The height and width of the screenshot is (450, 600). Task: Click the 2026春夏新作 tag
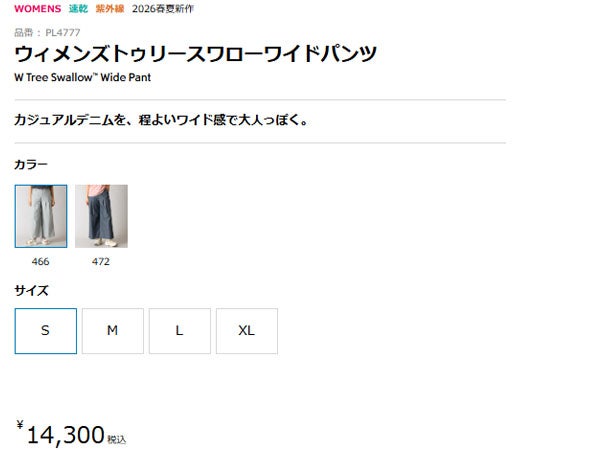coord(163,9)
